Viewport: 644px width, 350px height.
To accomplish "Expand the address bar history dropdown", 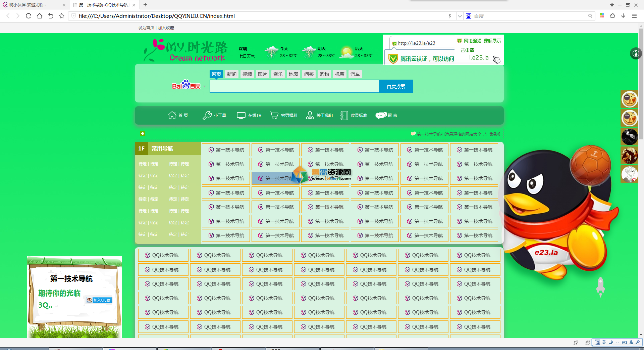I will [x=460, y=16].
